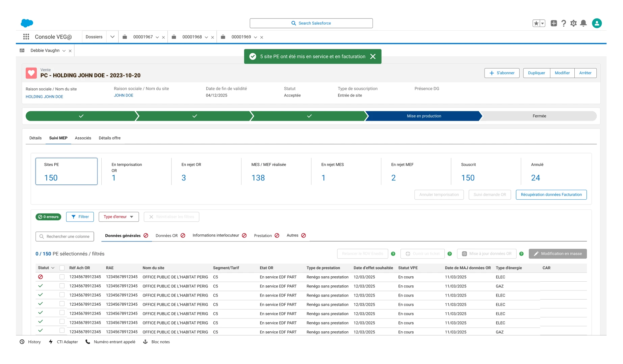The image size is (623, 364).
Task: Open the Type d'erreur dropdown
Action: (119, 217)
